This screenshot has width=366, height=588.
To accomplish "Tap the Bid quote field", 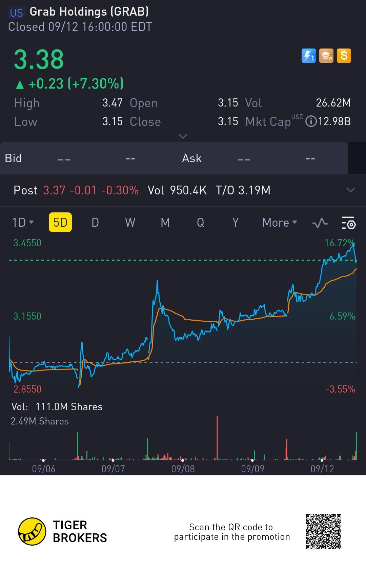I will [14, 158].
